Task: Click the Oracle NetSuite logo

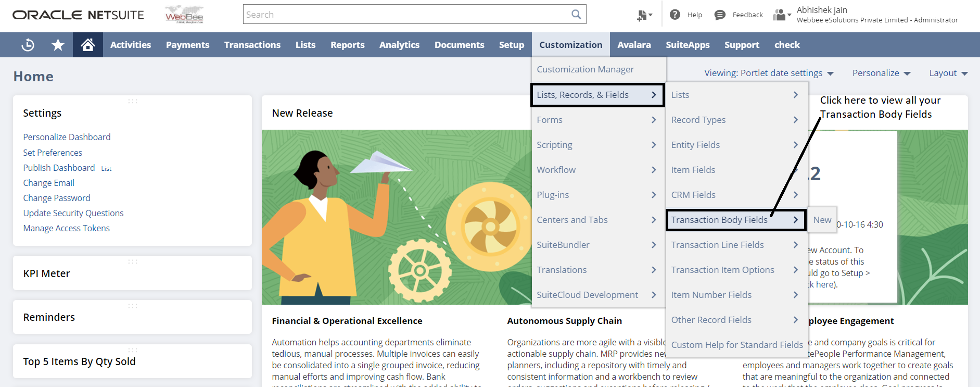Action: (78, 15)
